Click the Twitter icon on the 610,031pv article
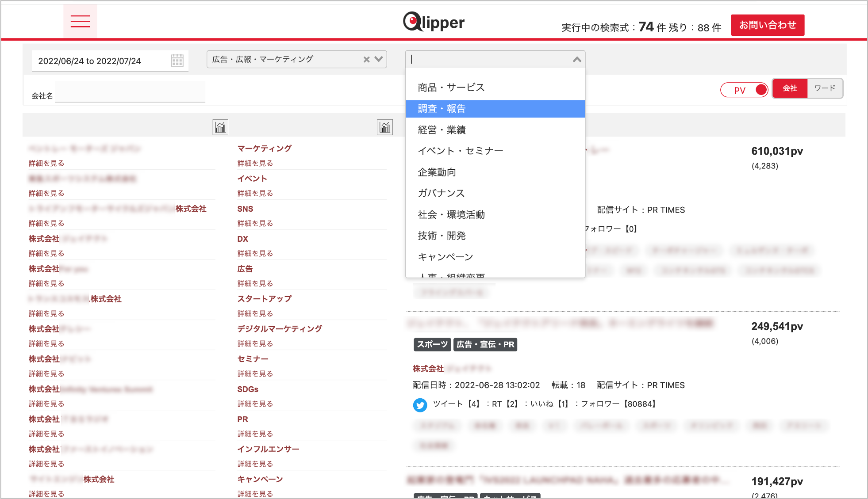Image resolution: width=868 pixels, height=499 pixels. [x=420, y=229]
